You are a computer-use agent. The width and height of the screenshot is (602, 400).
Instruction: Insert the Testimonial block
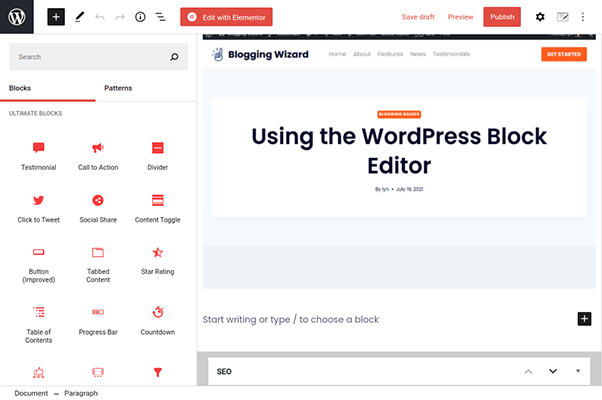[x=38, y=156]
